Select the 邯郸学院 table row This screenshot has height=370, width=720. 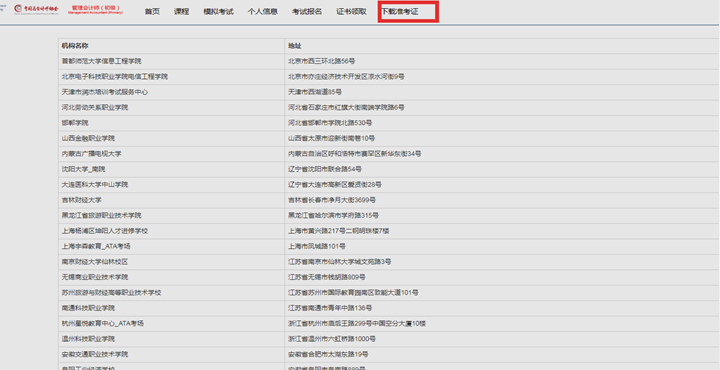(388, 123)
